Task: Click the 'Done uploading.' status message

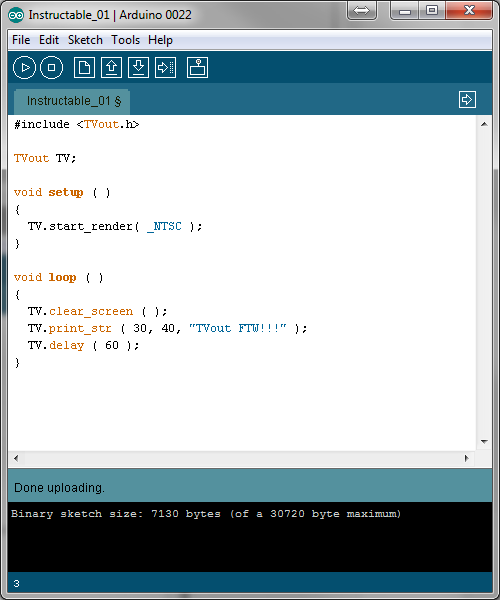Action: point(59,488)
